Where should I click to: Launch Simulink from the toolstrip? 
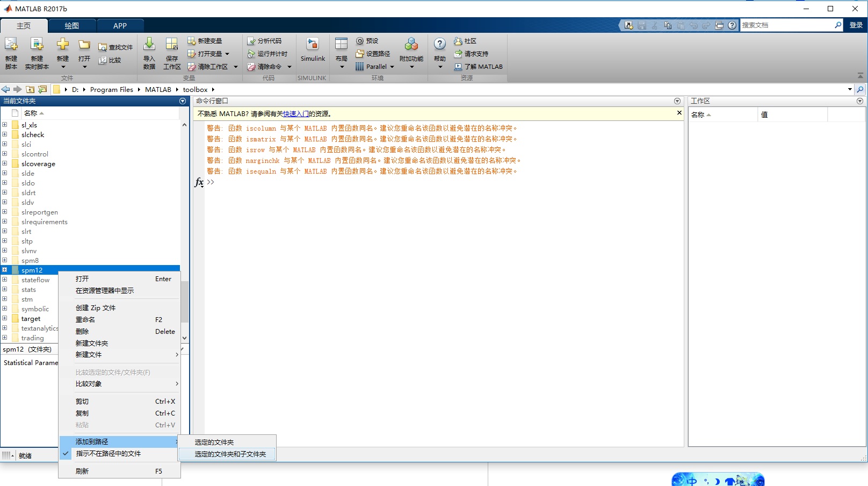(x=313, y=49)
